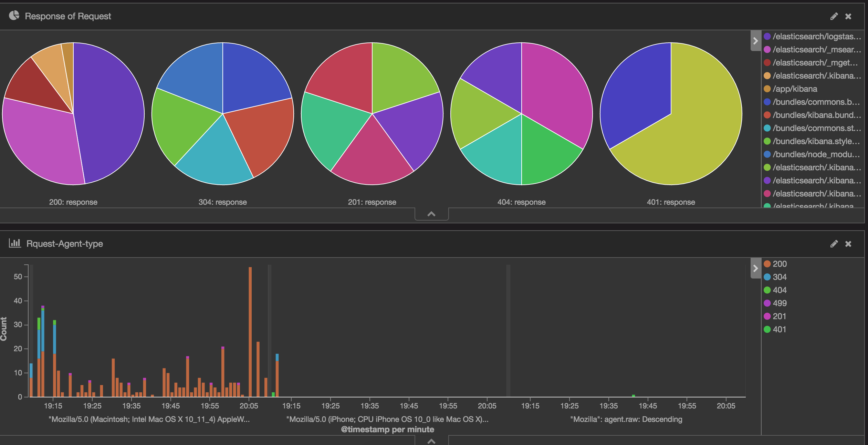This screenshot has width=868, height=445.
Task: Click the bar chart icon beside Rquest-Agent-type
Action: click(15, 243)
